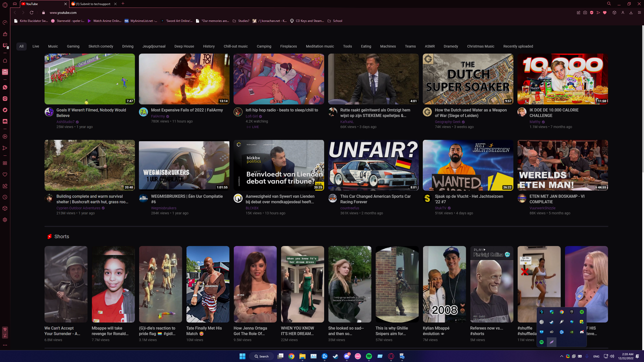
Task: Select the briefcase workspace in sidebar
Action: point(5,72)
